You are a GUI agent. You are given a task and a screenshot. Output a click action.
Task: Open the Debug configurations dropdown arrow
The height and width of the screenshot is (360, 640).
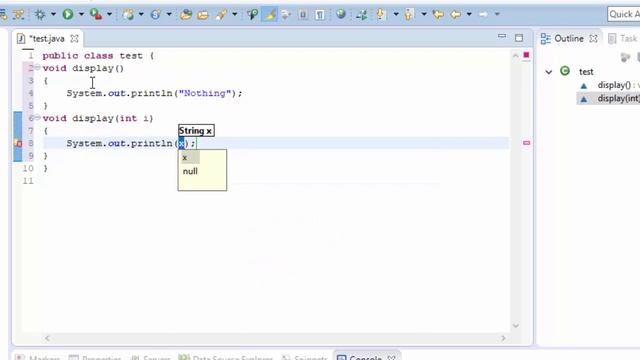53,15
